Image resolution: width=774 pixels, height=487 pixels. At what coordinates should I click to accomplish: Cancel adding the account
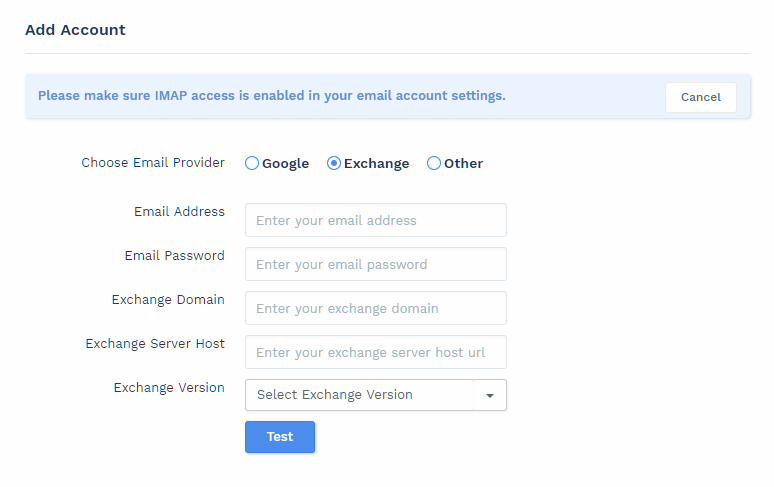pyautogui.click(x=700, y=97)
